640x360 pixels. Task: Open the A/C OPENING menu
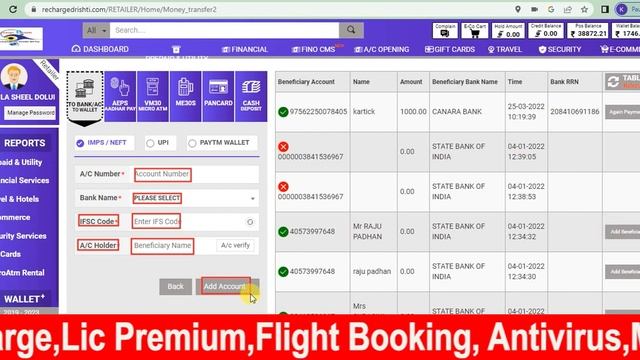tap(382, 49)
